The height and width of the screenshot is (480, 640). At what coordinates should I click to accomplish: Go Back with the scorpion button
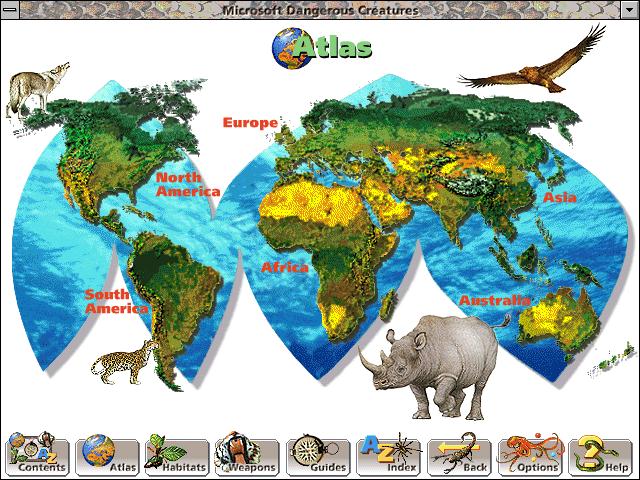coord(459,455)
